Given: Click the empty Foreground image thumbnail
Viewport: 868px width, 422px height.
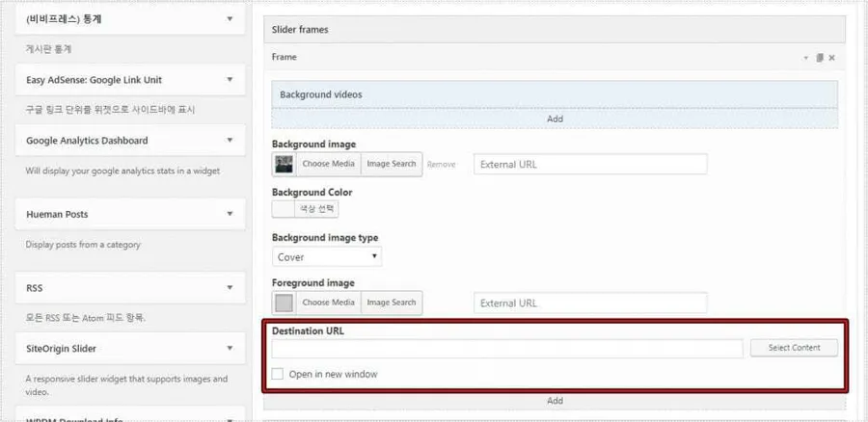Looking at the screenshot, I should (x=284, y=303).
